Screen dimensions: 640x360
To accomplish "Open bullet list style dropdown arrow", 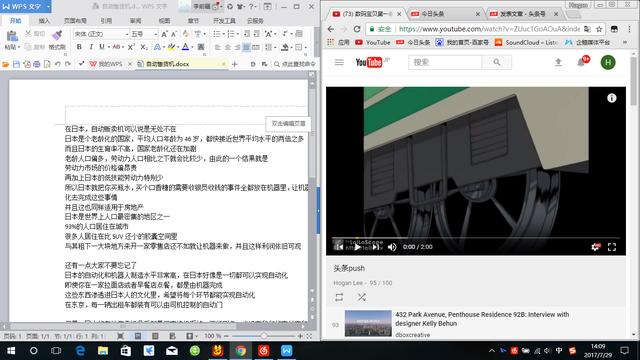I will (223, 34).
